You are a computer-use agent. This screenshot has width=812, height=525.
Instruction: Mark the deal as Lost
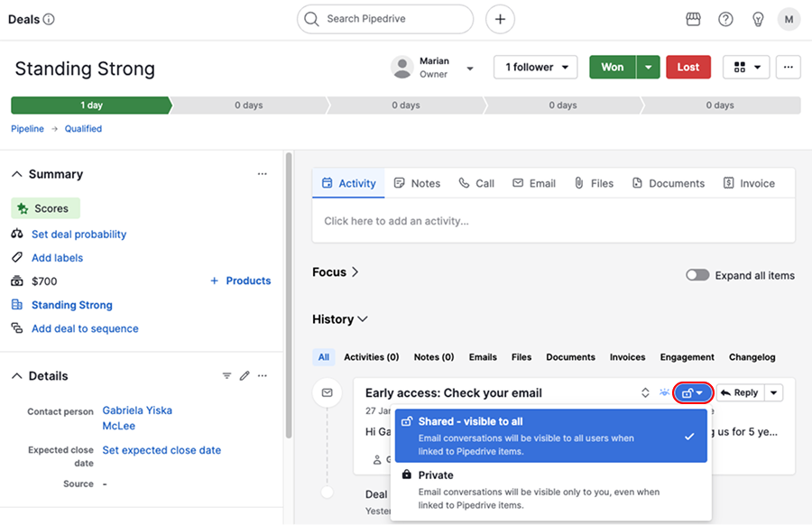[687, 67]
